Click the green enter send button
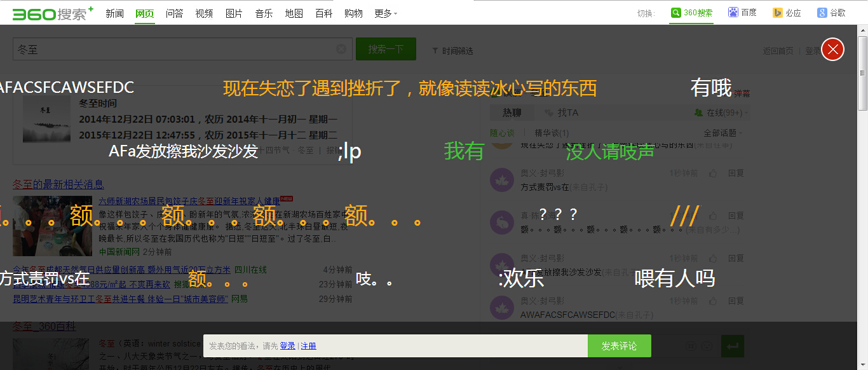This screenshot has height=370, width=868. click(733, 346)
